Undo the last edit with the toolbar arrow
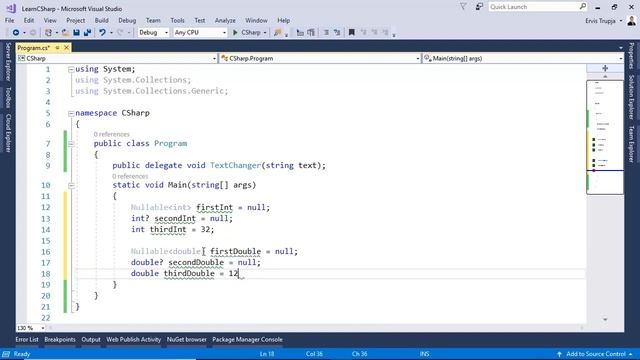Viewport: 640px width, 360px height. tap(102, 32)
